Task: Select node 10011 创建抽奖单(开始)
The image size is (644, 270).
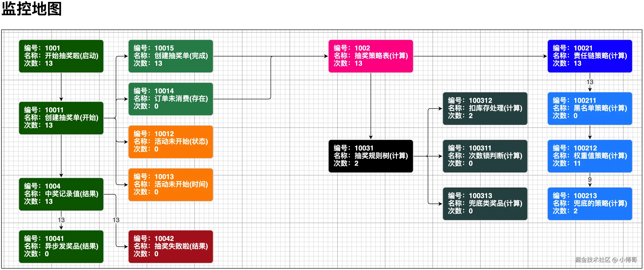Action: (x=61, y=118)
